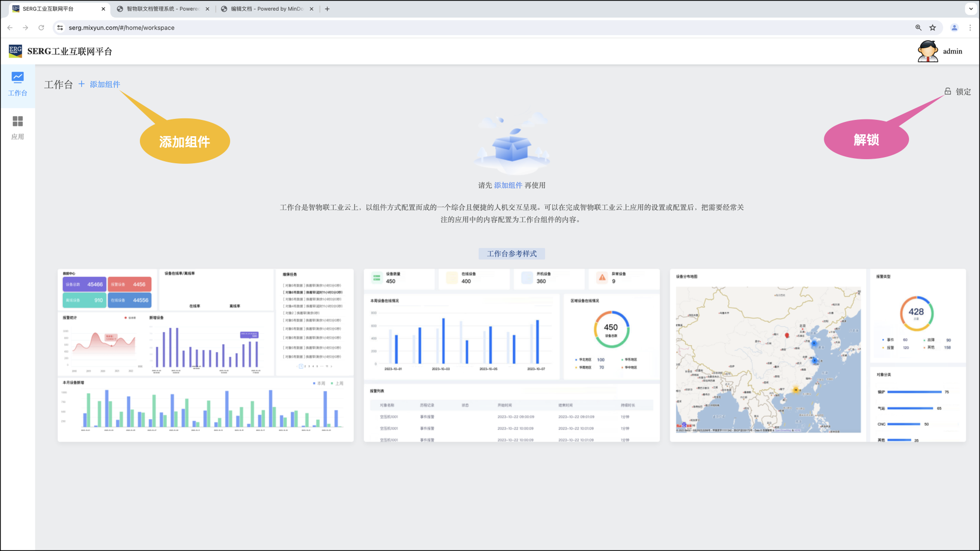The height and width of the screenshot is (551, 980).
Task: Open Chrome three-dot menu
Action: [970, 28]
